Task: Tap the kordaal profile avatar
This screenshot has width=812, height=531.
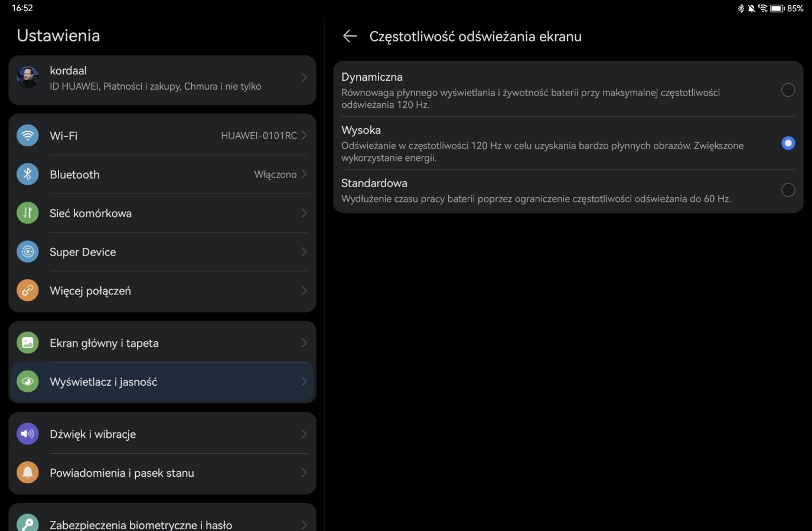Action: (27, 77)
